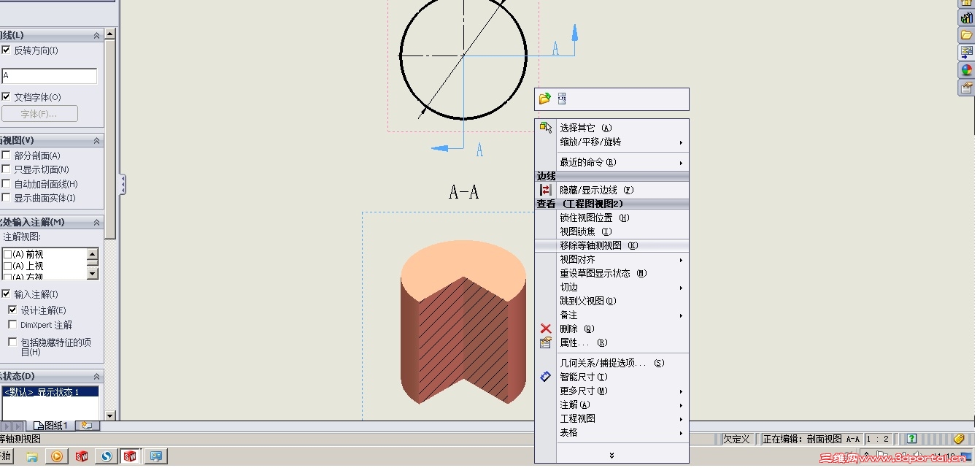Screen dimensions: 980x468
Task: Enable 显示曲面实体 checkbox
Action: [6, 197]
